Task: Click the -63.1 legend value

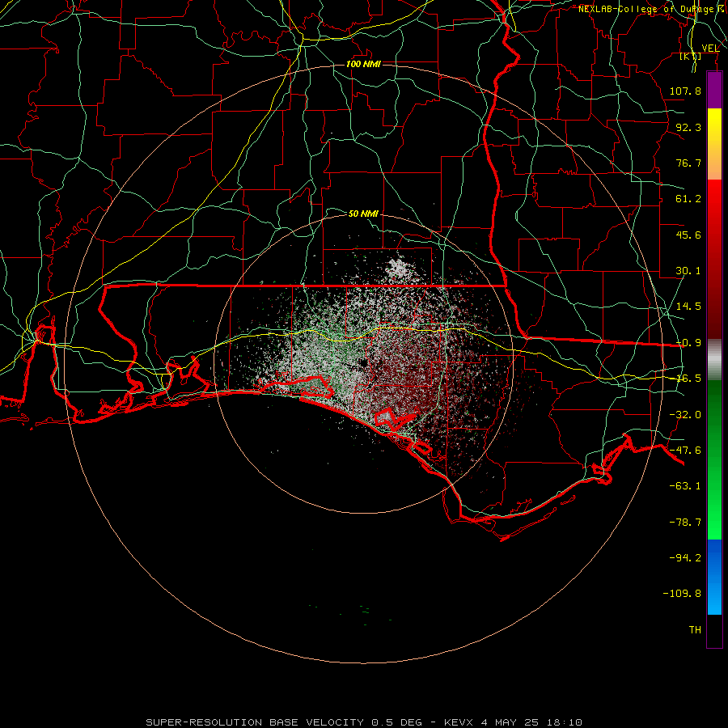Action: pyautogui.click(x=685, y=486)
